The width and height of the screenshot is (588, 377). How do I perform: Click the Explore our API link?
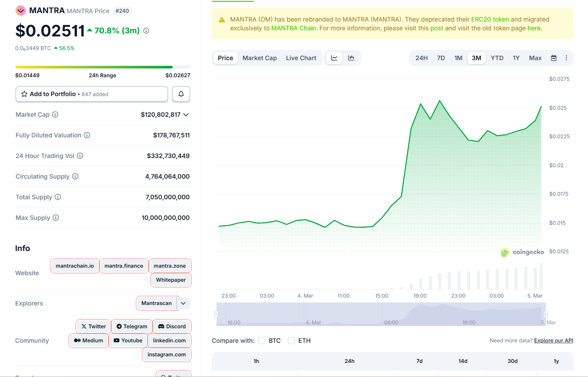click(x=553, y=340)
